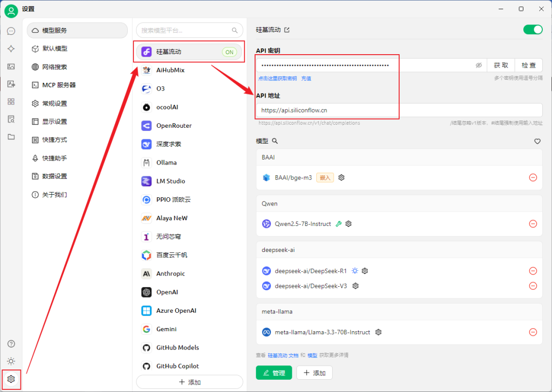Select Gemini provider
The height and width of the screenshot is (392, 552).
190,329
